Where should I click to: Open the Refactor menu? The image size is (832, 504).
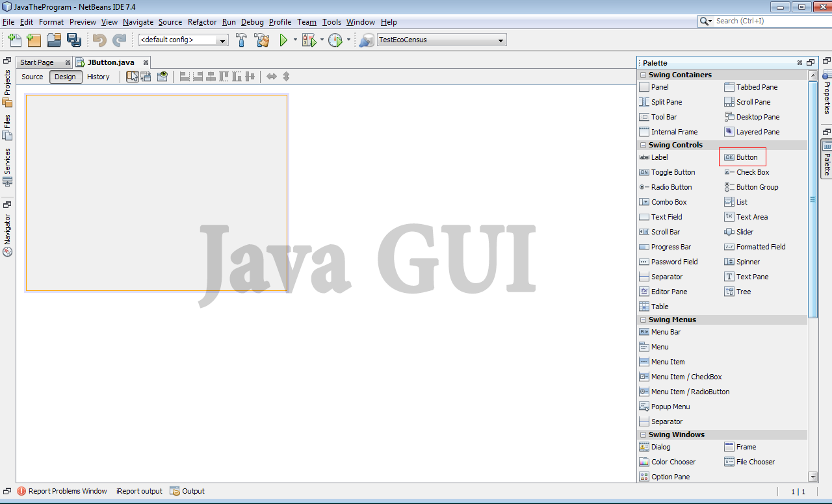[201, 21]
